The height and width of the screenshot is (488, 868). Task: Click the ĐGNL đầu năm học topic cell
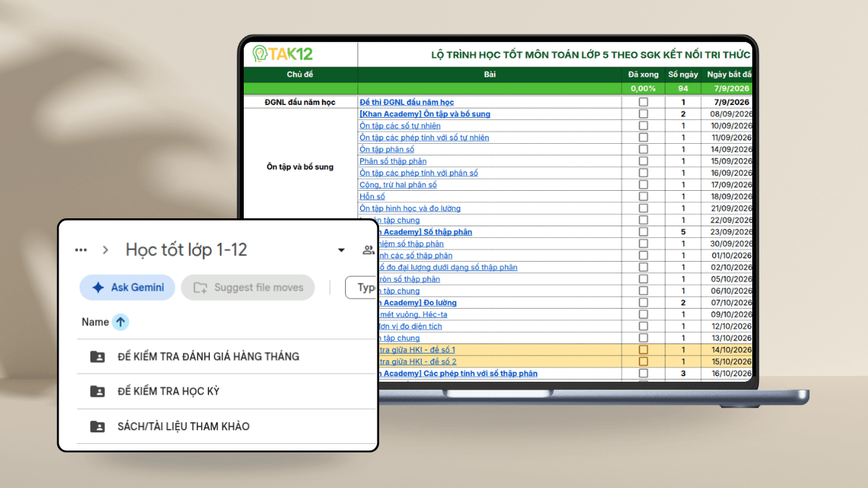pos(300,103)
